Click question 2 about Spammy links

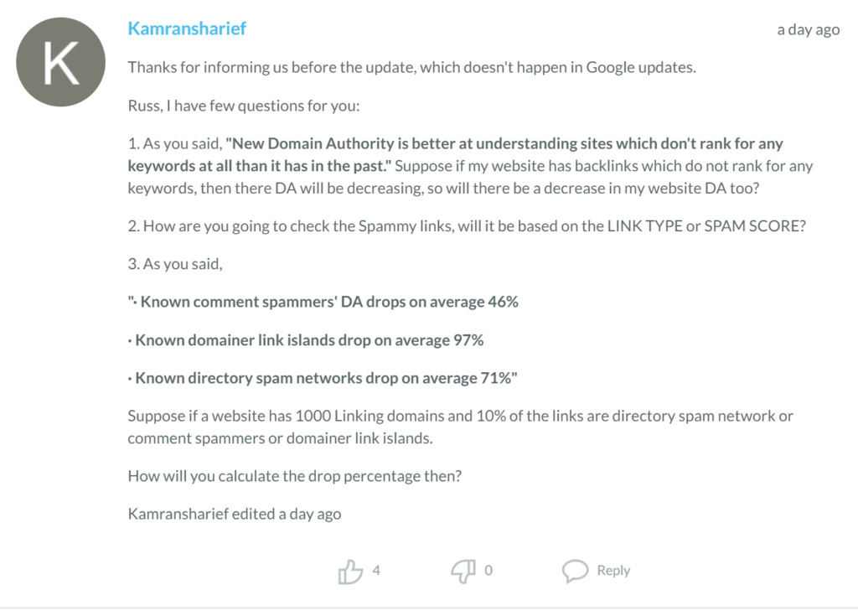pos(467,226)
